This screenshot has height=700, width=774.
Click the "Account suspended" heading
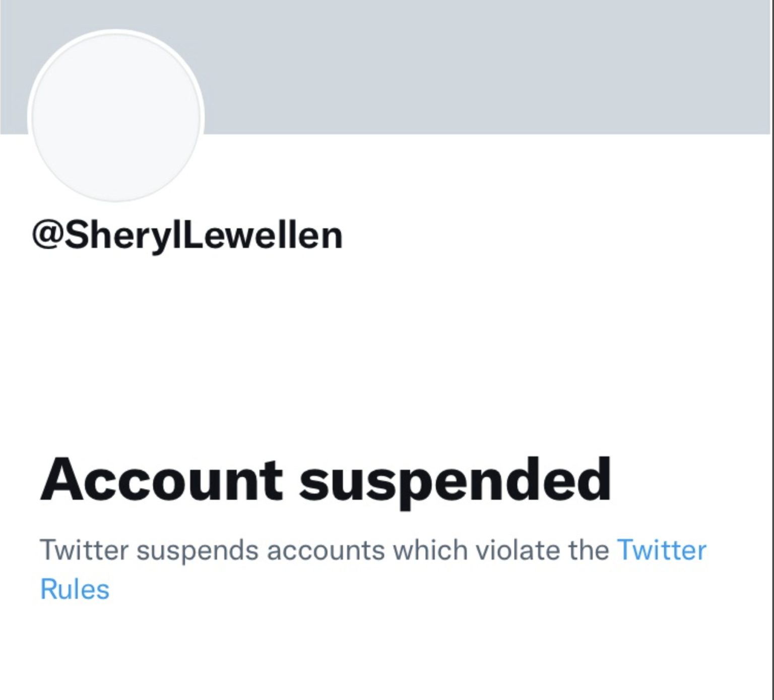326,480
